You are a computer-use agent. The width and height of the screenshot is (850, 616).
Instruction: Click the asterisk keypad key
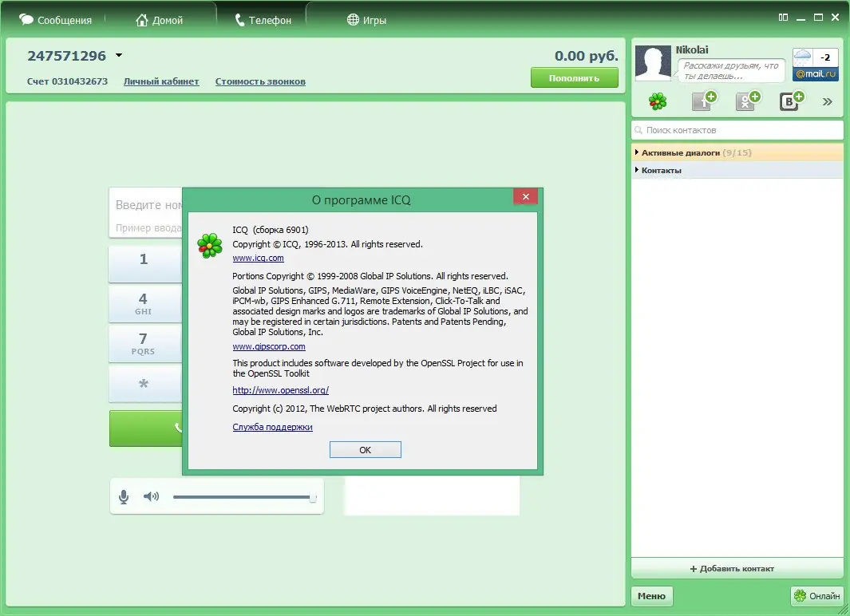click(x=144, y=384)
